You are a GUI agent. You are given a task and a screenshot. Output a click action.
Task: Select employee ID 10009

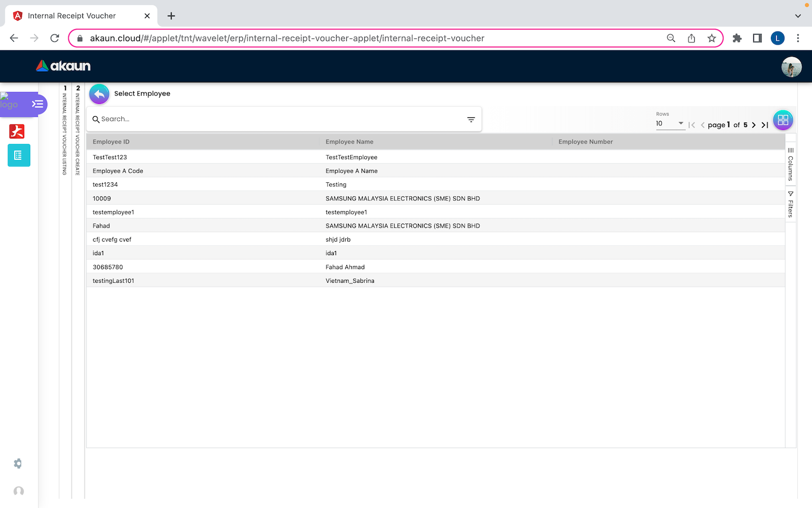102,199
